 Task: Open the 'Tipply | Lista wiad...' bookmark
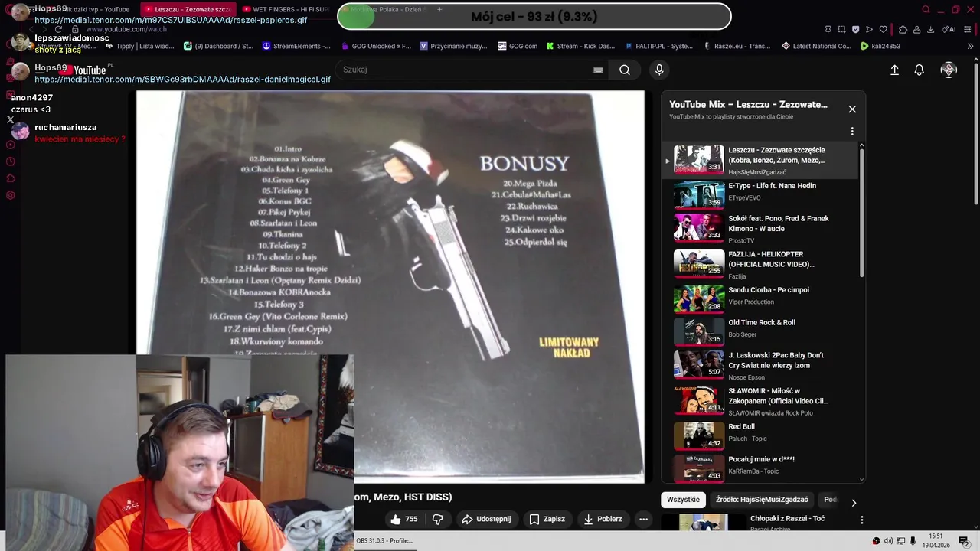coord(139,46)
